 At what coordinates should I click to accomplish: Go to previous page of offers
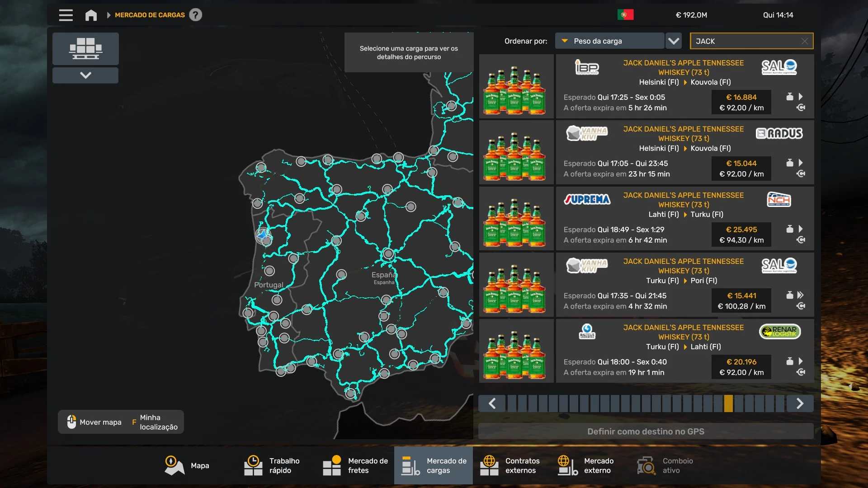(492, 404)
